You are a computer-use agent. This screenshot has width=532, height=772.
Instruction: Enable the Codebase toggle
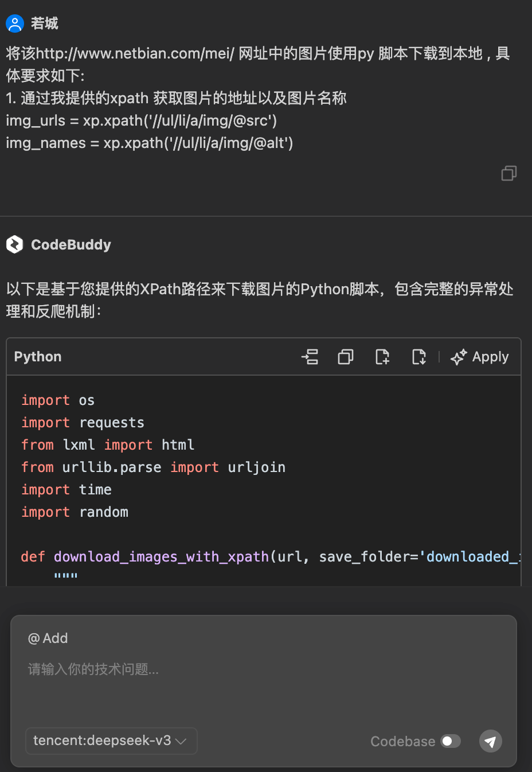tap(450, 741)
